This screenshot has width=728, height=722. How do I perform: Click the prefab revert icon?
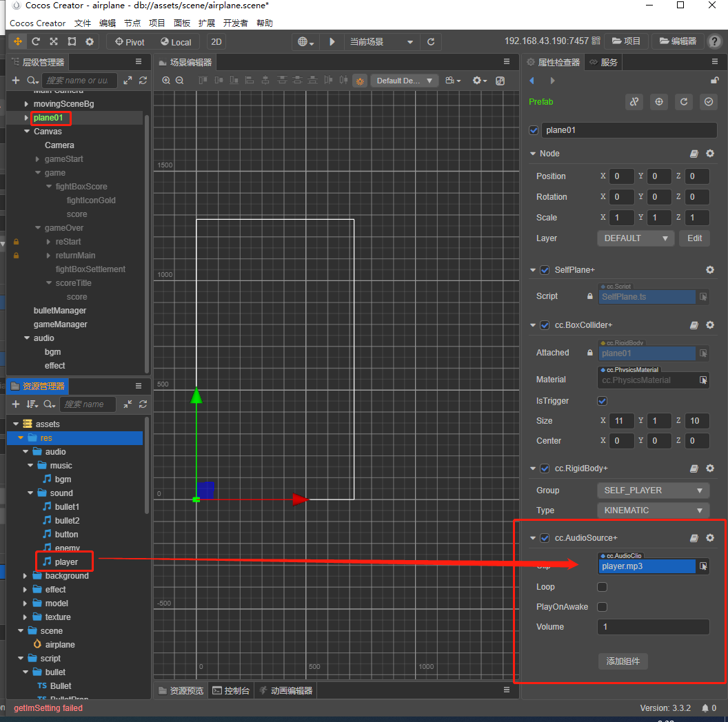684,102
